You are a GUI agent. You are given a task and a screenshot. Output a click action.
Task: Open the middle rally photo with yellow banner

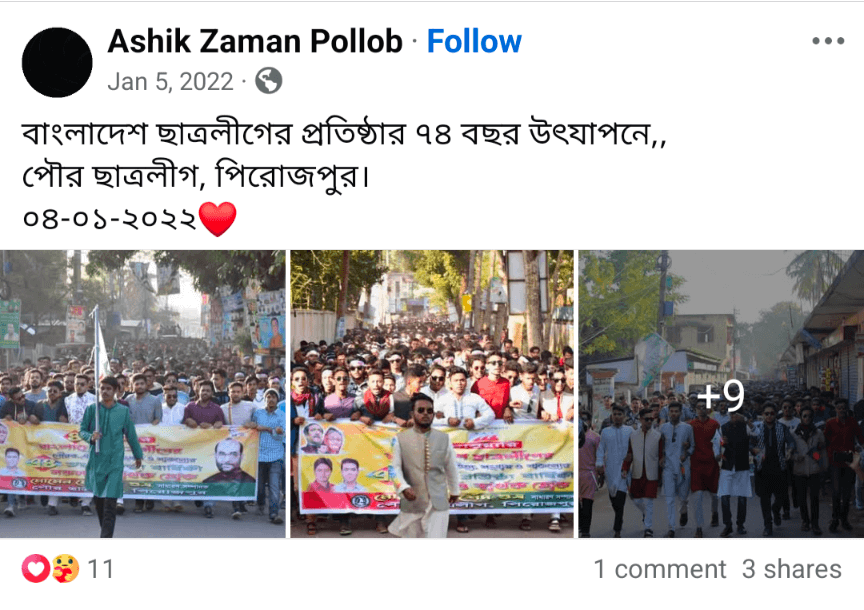(x=432, y=393)
